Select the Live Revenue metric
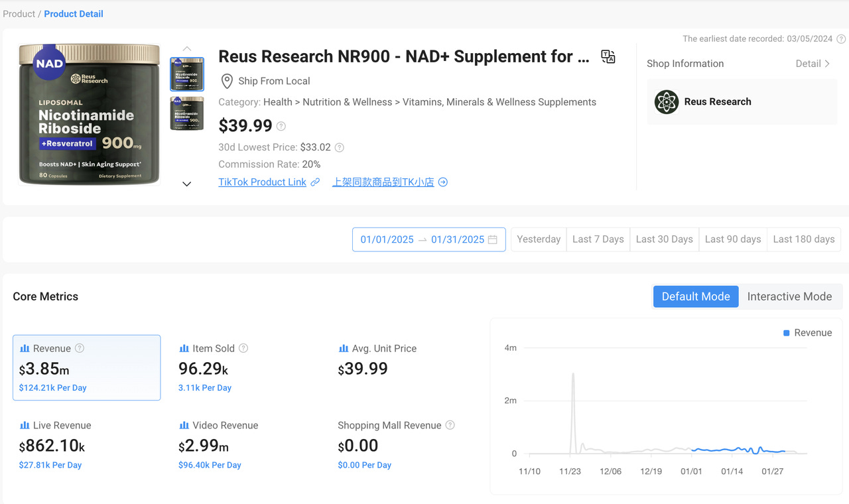Image resolution: width=849 pixels, height=504 pixels. pos(87,444)
